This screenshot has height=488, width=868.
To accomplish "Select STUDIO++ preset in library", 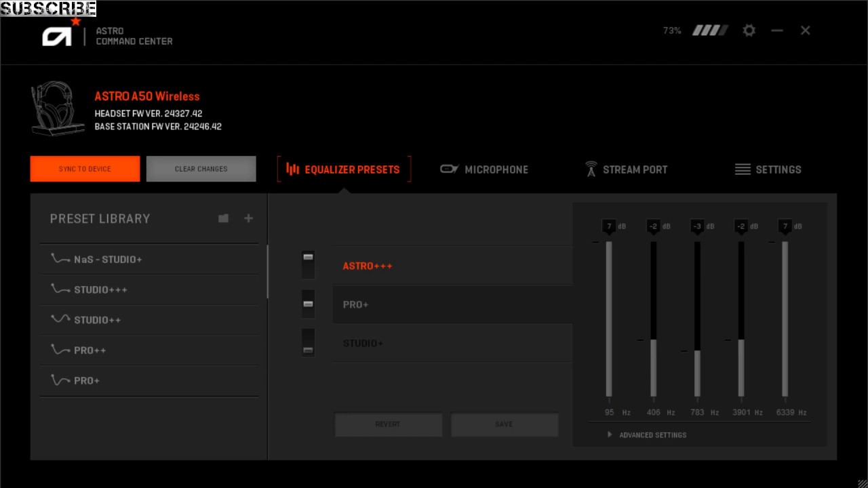I will [x=149, y=320].
